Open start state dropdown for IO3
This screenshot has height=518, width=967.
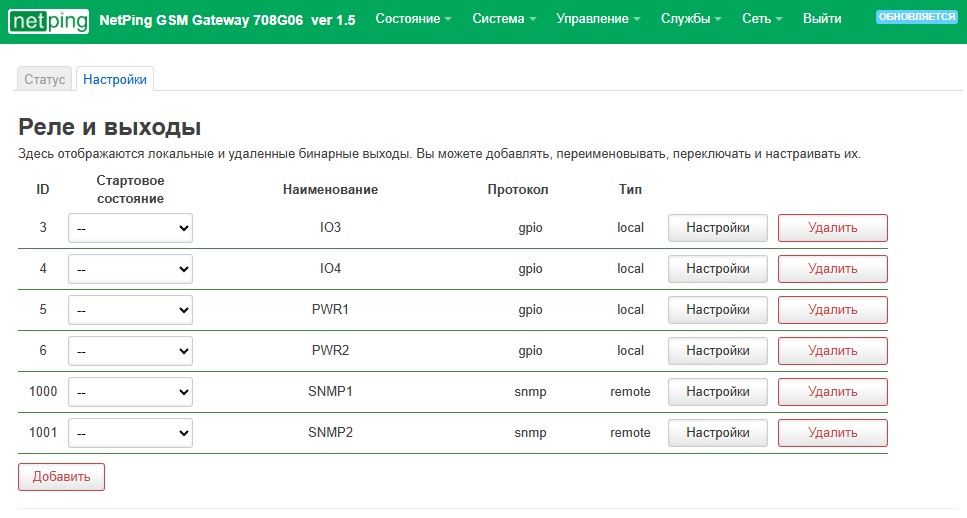tap(130, 228)
